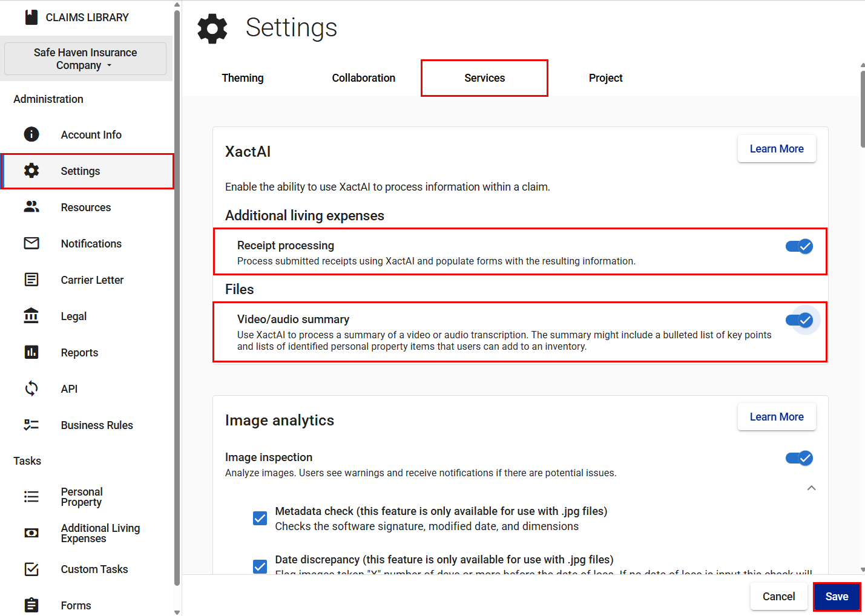The image size is (865, 616).
Task: Select the Reports chart icon
Action: pos(31,352)
